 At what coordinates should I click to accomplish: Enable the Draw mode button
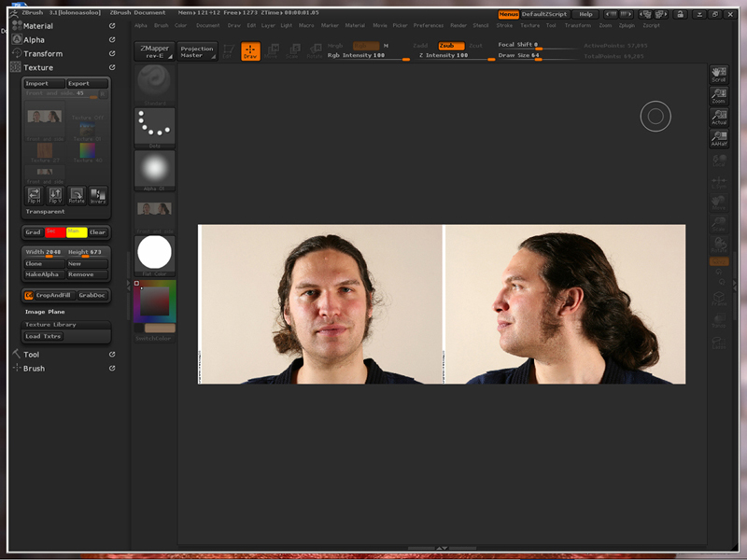250,51
